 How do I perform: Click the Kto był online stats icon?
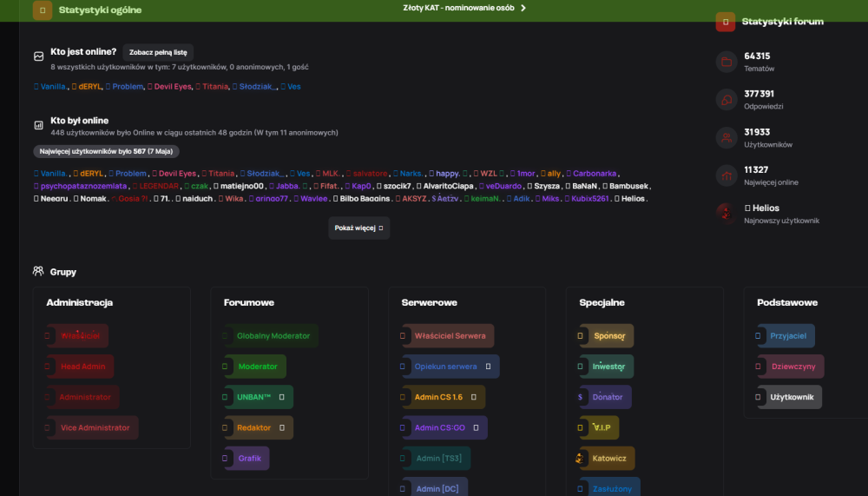click(39, 125)
